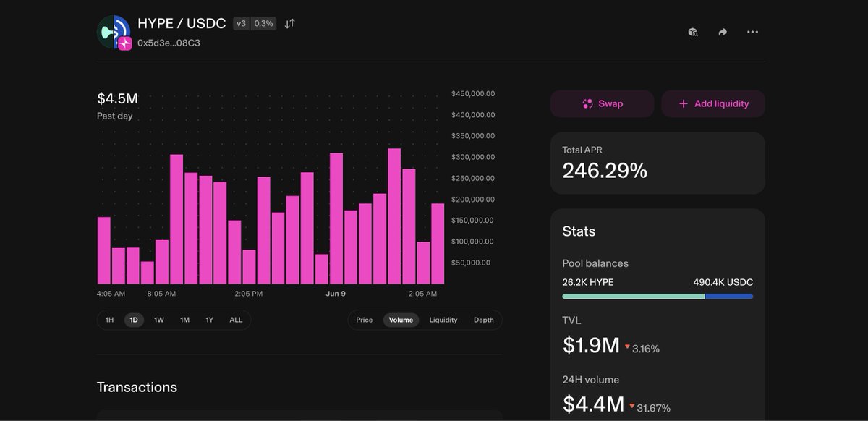Image resolution: width=868 pixels, height=421 pixels.
Task: Open the block explorer icon
Action: 693,32
